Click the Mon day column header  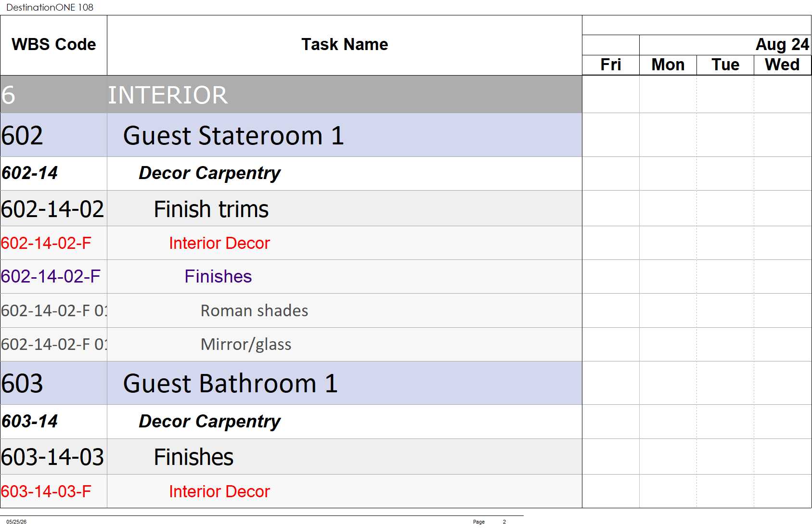tap(668, 65)
